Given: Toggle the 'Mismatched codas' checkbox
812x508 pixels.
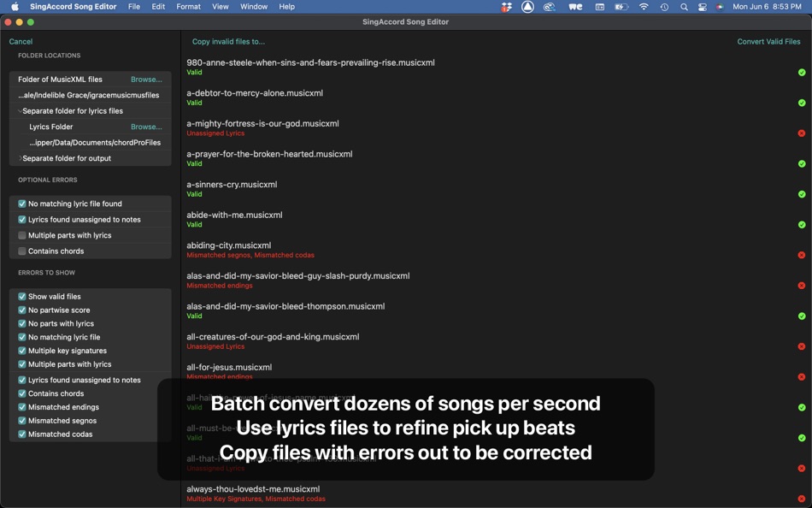Looking at the screenshot, I should click(x=21, y=434).
